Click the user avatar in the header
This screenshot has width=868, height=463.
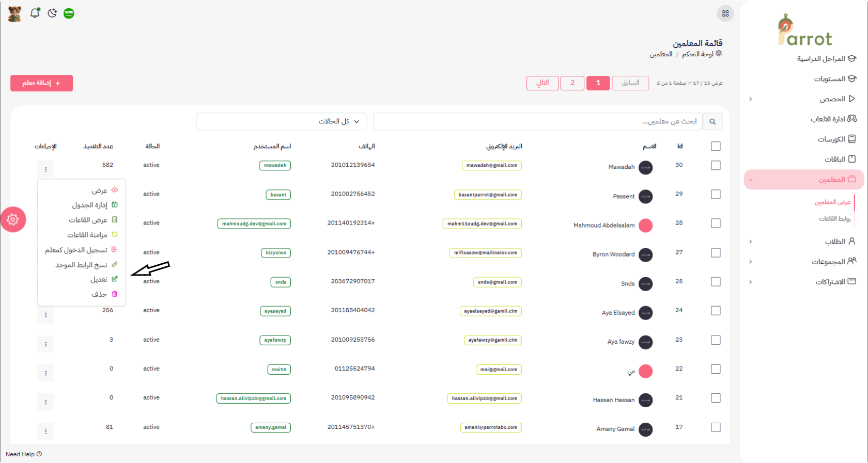click(15, 13)
